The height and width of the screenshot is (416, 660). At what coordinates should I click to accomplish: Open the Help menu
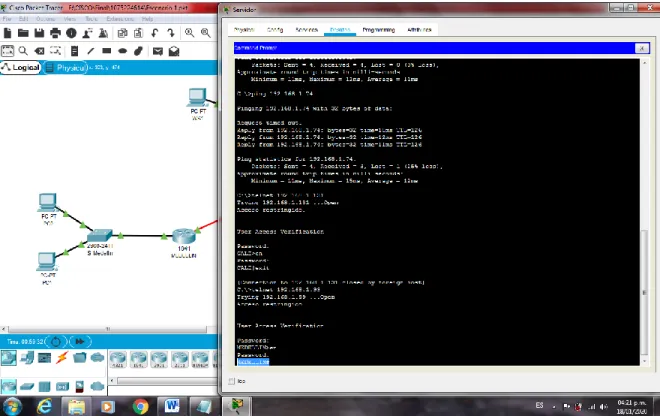(x=147, y=19)
